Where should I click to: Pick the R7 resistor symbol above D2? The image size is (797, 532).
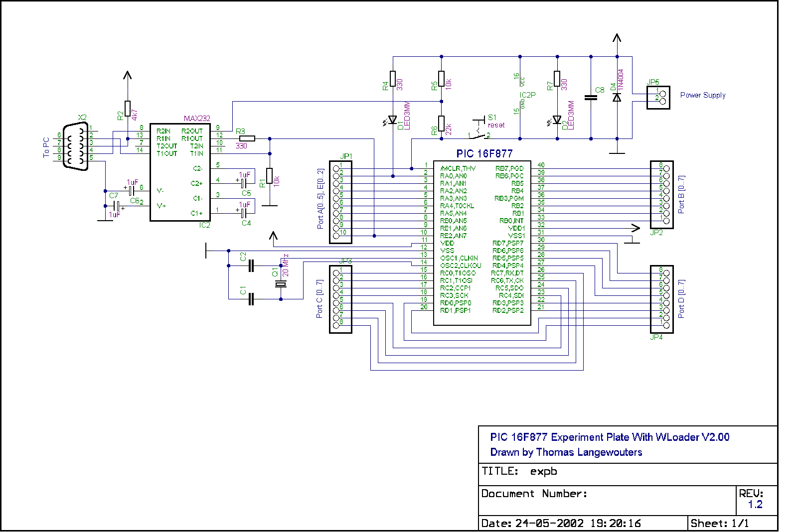[x=557, y=79]
